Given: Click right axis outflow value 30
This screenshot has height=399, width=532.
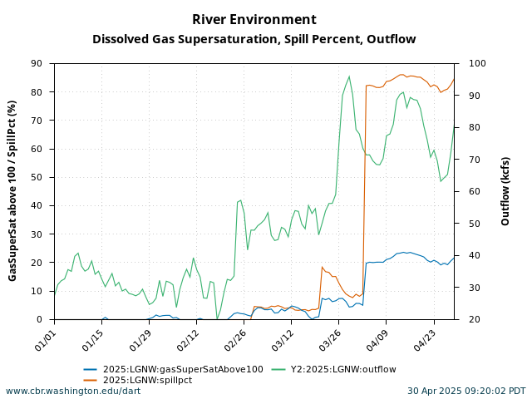Looking at the screenshot, I should [x=475, y=288].
